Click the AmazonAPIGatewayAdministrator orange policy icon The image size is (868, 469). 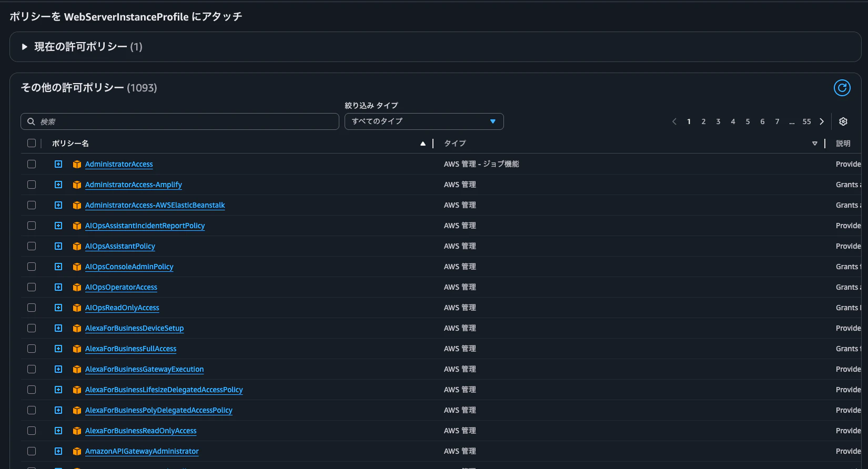[x=77, y=451]
